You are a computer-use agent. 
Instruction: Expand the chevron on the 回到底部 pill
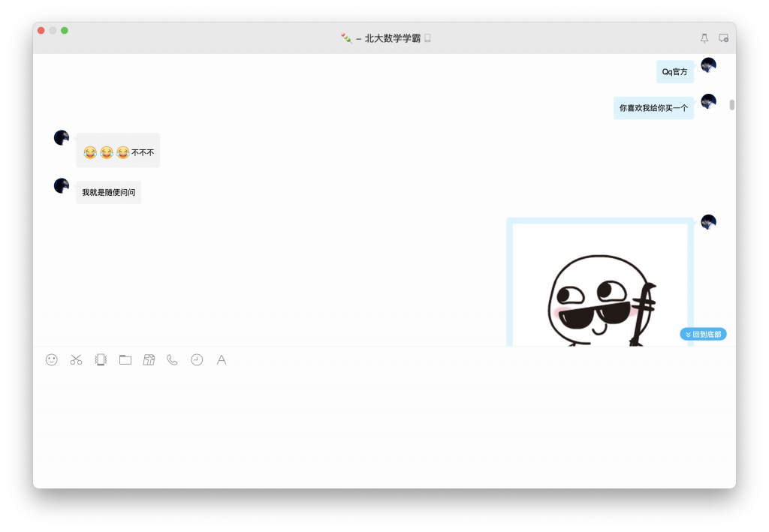pyautogui.click(x=686, y=334)
